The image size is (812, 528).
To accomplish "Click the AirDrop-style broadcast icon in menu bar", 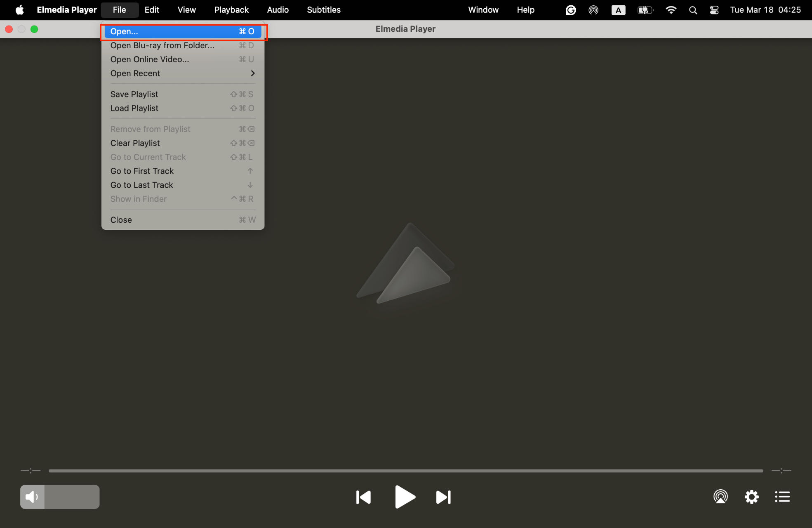I will (x=593, y=10).
